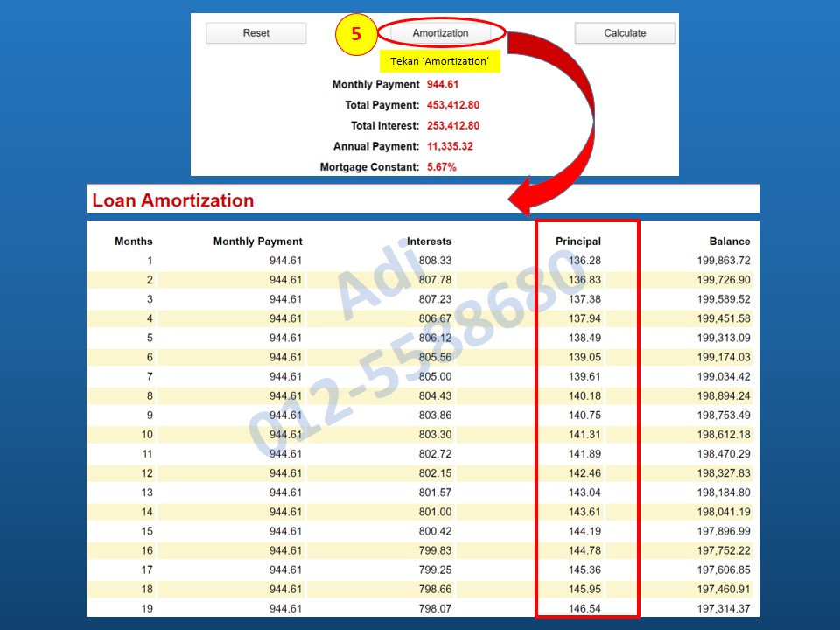Viewport: 840px width, 630px height.
Task: Click the Loan Amortization heading
Action: click(x=171, y=199)
